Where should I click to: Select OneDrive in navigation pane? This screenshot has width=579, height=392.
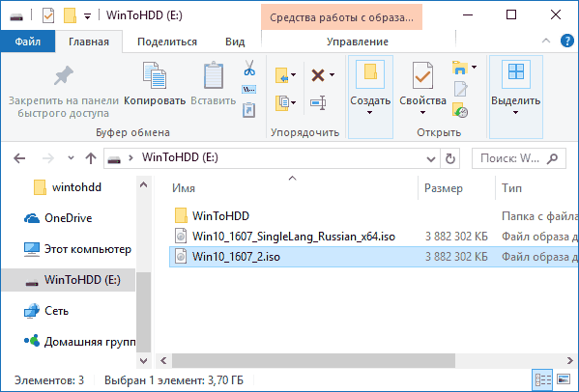tap(58, 218)
